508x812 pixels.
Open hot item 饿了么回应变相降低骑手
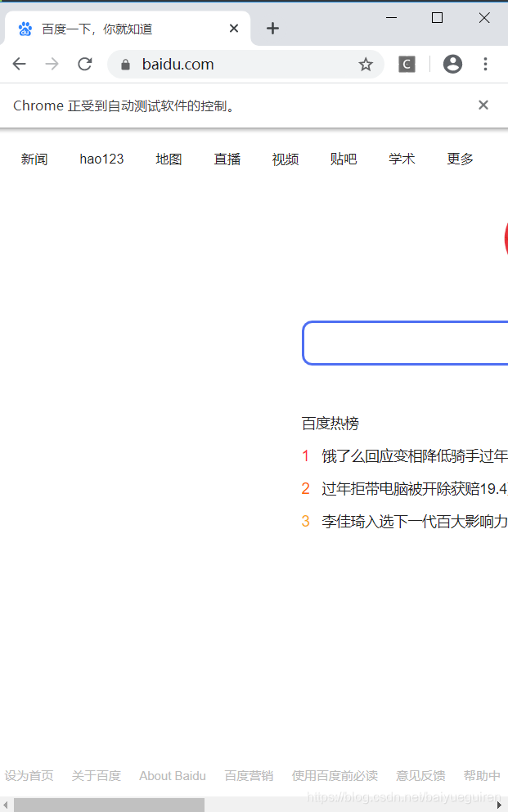(x=414, y=456)
